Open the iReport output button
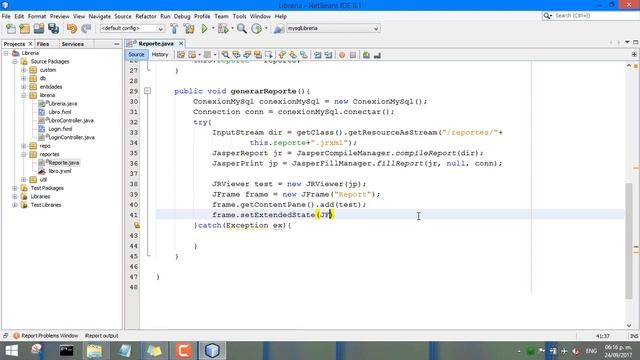640x360 pixels. click(x=101, y=336)
